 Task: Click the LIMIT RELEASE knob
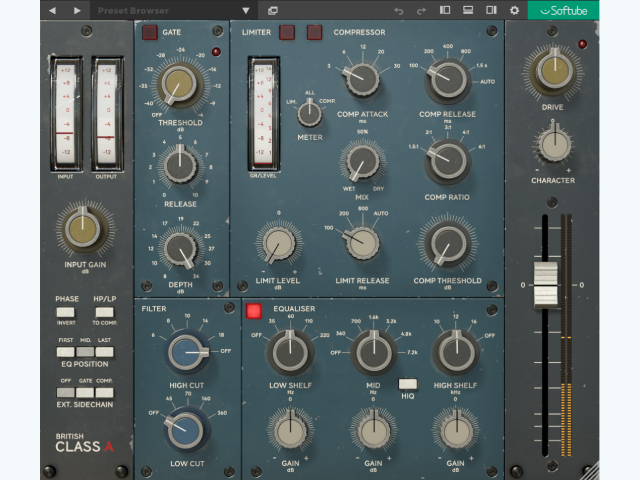coord(362,244)
